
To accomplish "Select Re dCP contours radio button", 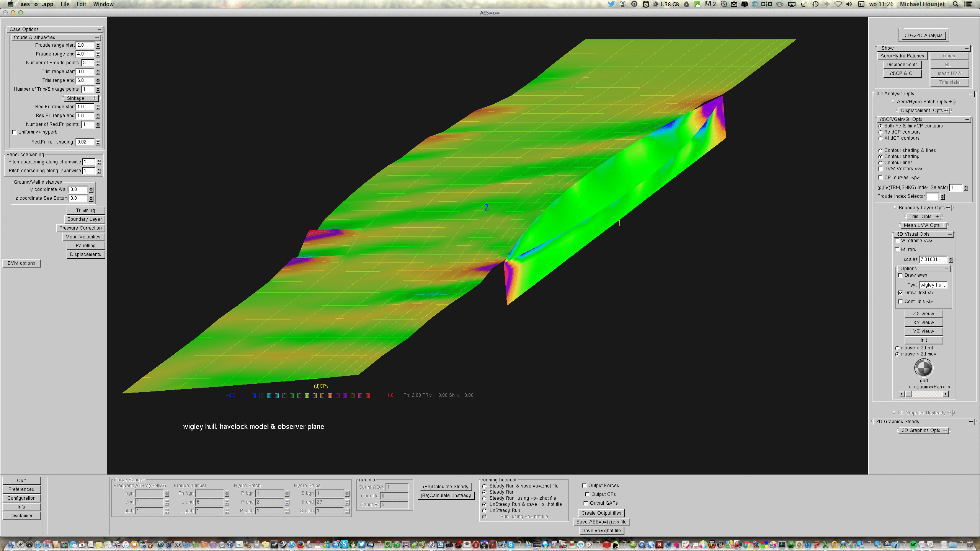I will click(880, 132).
